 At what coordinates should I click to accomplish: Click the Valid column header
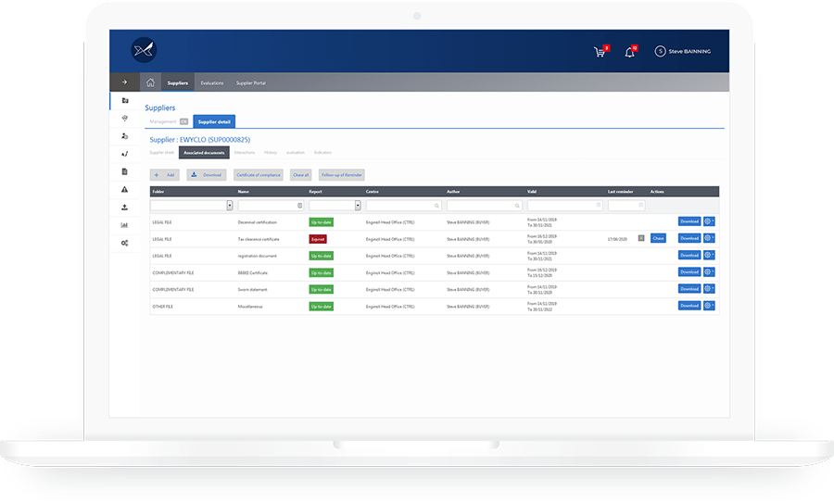[532, 192]
